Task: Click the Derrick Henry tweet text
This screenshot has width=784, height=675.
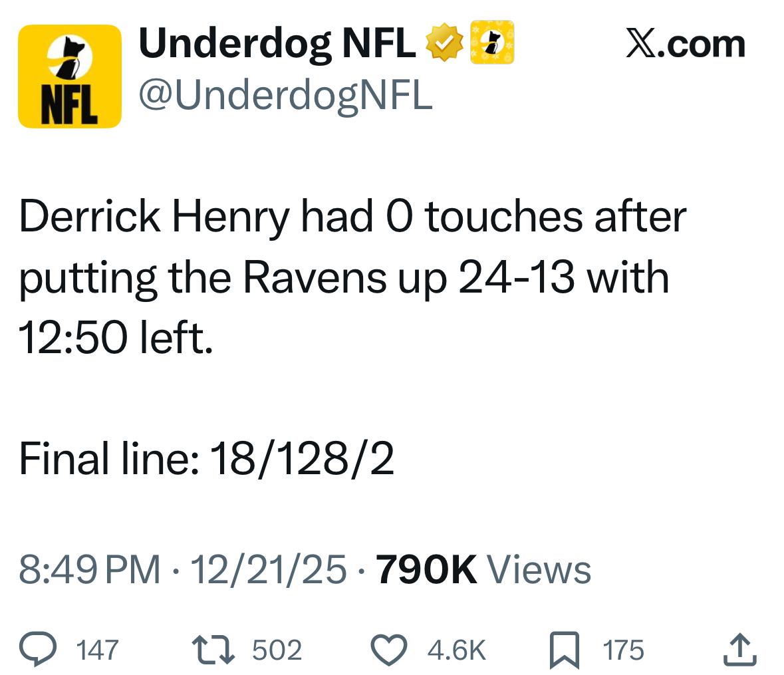Action: coord(346,277)
